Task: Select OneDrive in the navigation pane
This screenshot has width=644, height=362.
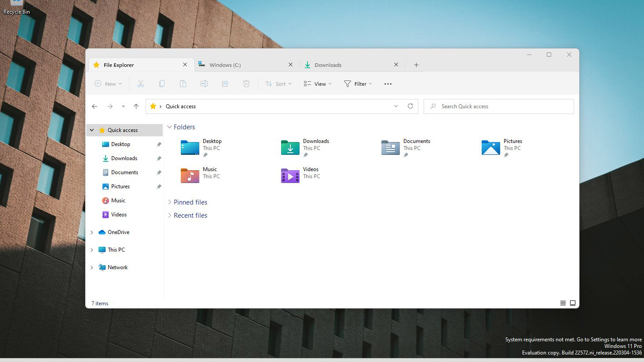Action: (x=118, y=232)
